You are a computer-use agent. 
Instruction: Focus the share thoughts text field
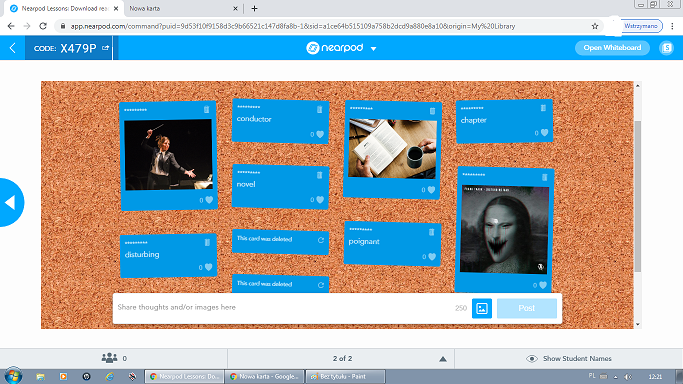coord(283,307)
